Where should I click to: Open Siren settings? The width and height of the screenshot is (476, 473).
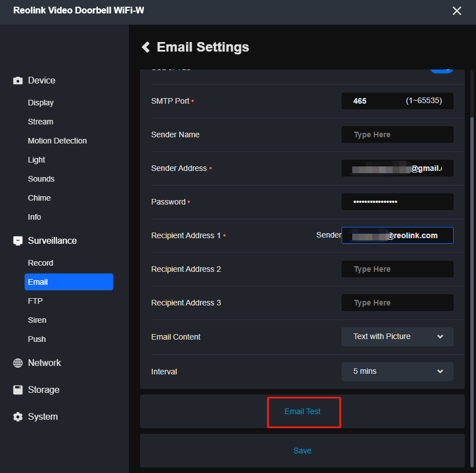[x=37, y=320]
